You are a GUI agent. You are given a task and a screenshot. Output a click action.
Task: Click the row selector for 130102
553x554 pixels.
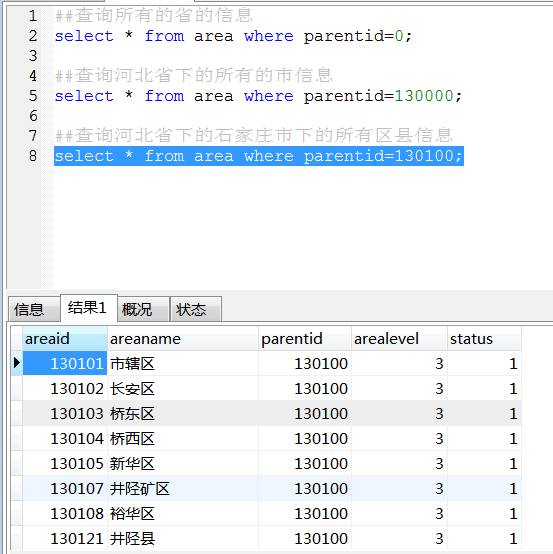click(17, 389)
